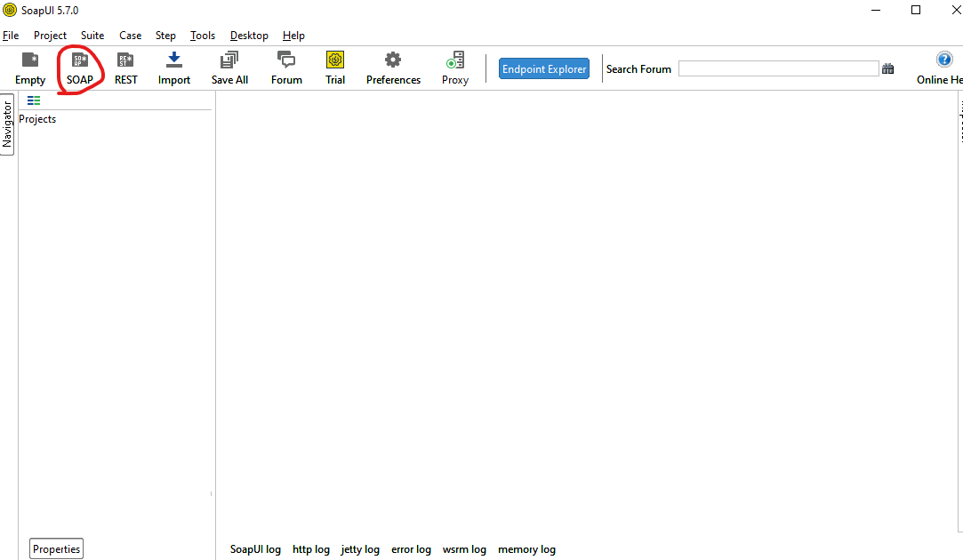Screen dimensions: 963x560
Task: Open the Suite menu
Action: pyautogui.click(x=92, y=36)
